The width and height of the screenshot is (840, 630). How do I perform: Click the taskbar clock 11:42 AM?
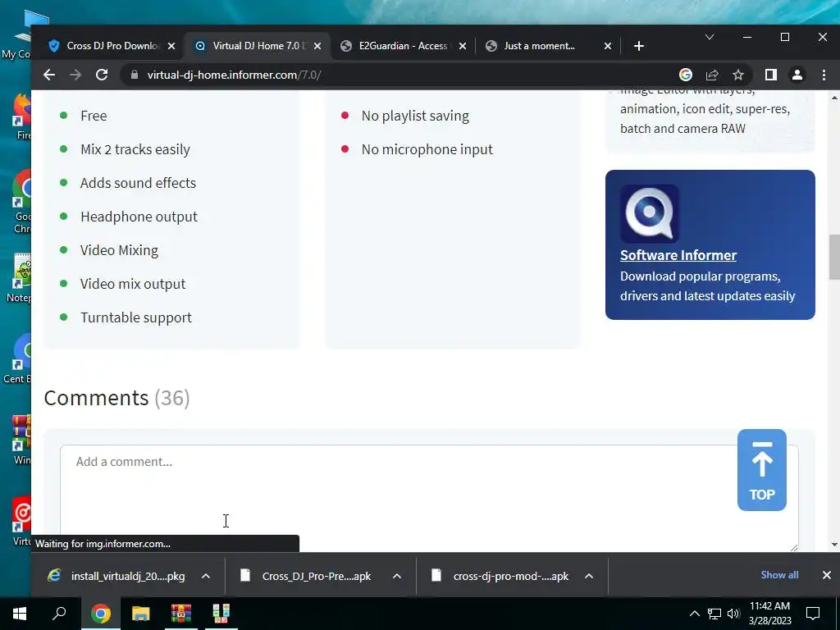point(769,614)
